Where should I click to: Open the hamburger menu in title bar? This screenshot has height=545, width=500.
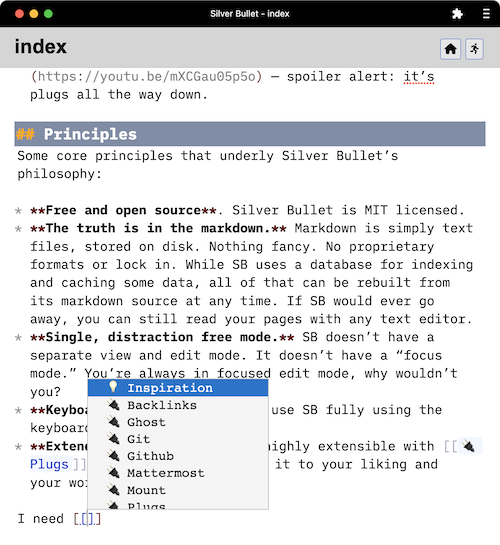[486, 14]
